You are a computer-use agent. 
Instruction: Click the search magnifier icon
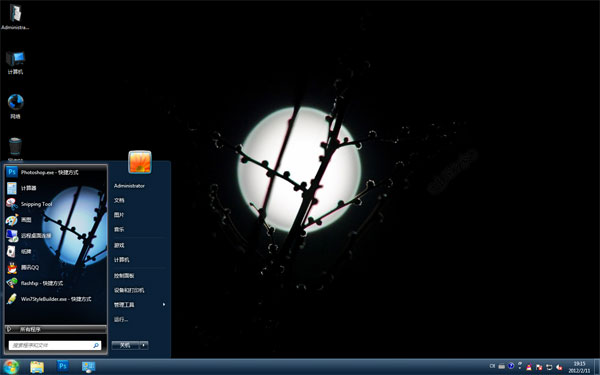(96, 345)
